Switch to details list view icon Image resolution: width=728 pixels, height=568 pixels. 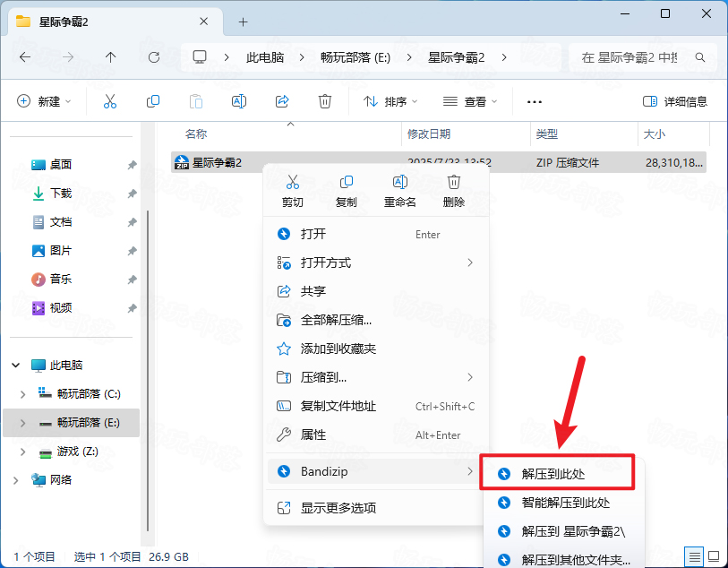(x=694, y=556)
